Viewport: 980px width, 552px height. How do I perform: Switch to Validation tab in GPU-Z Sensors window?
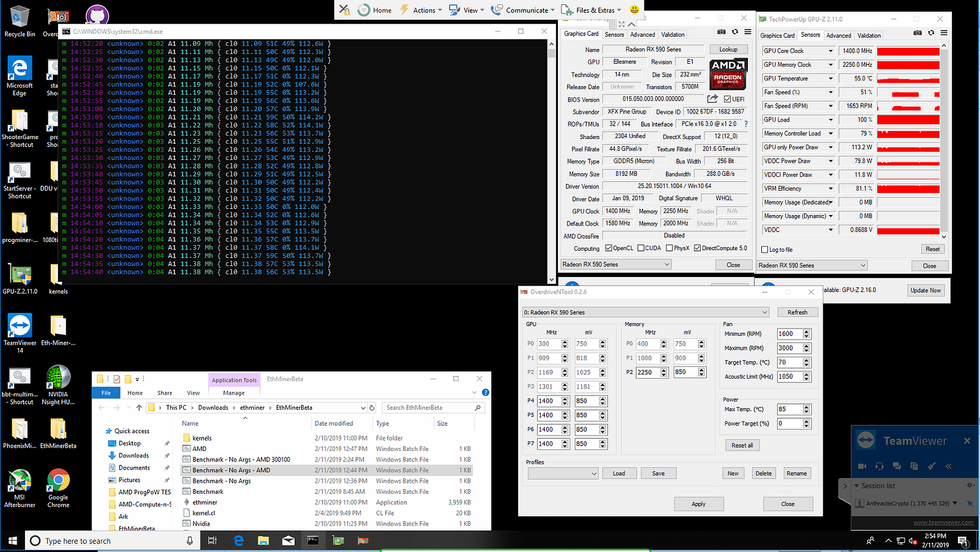tap(869, 36)
